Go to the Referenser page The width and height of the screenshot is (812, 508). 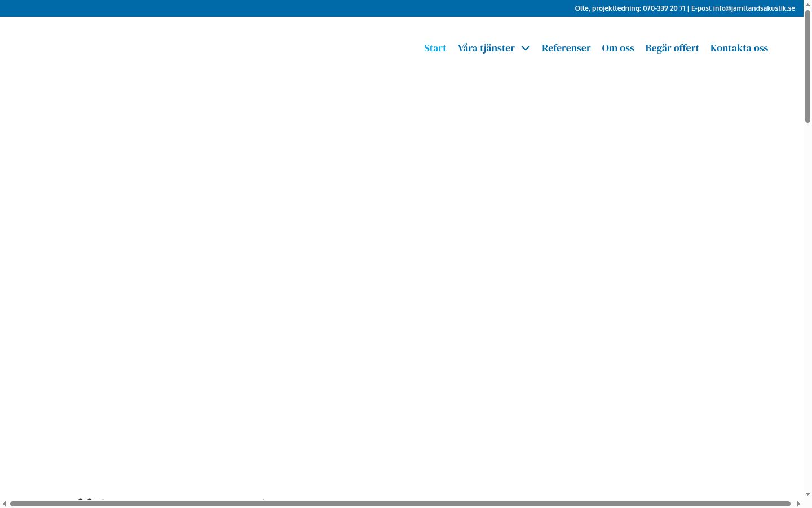566,48
